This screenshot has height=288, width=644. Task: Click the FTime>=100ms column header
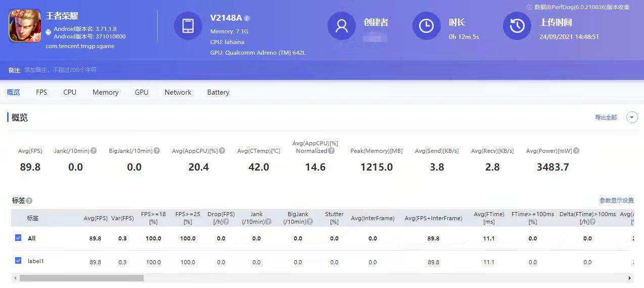pos(533,218)
